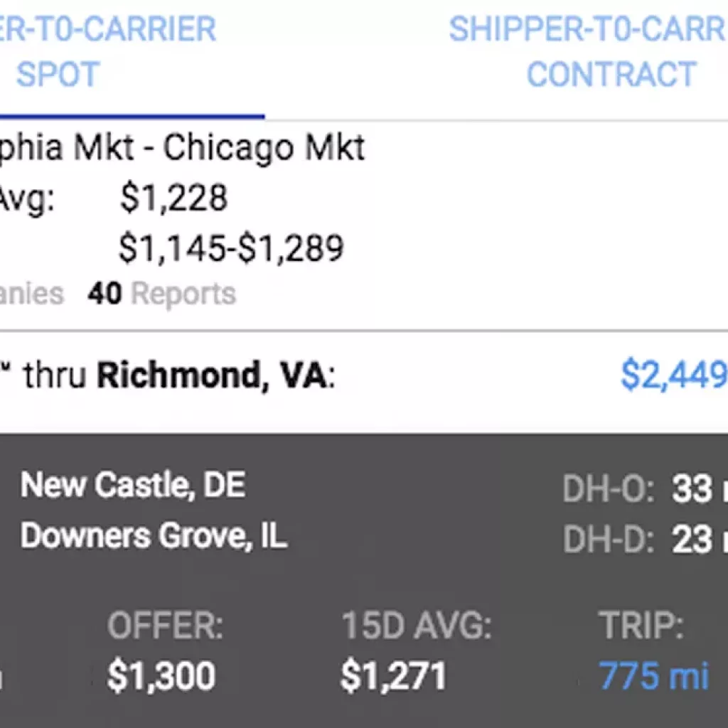728x728 pixels.
Task: Click the New Castle, DE origin
Action: (133, 485)
